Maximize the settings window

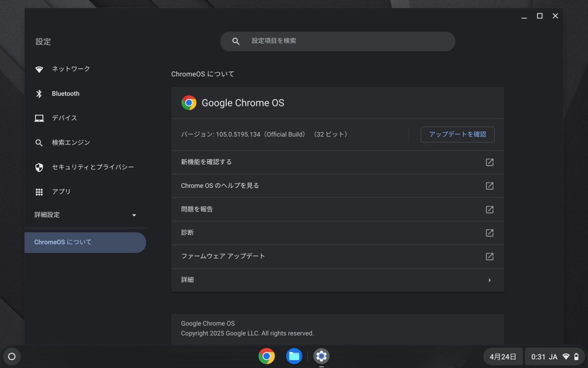[x=539, y=16]
